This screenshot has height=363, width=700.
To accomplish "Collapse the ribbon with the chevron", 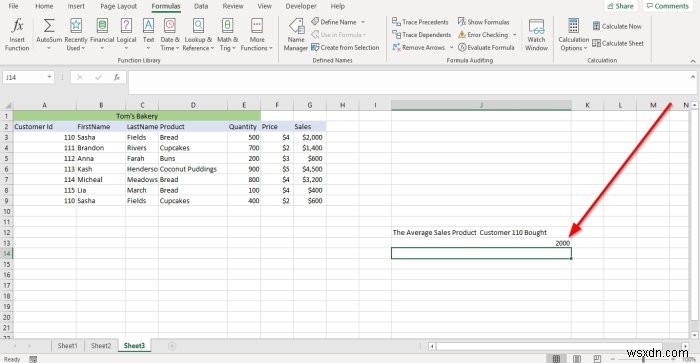I will pos(692,61).
